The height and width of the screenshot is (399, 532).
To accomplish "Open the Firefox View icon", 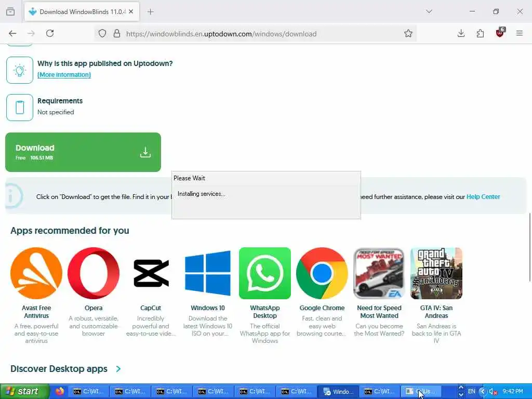I will tap(10, 11).
